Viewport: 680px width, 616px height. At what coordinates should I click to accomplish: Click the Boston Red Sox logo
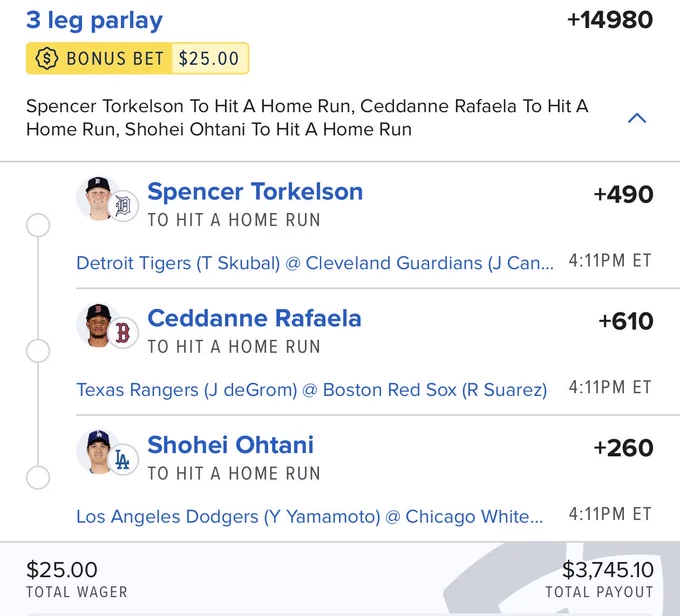123,333
